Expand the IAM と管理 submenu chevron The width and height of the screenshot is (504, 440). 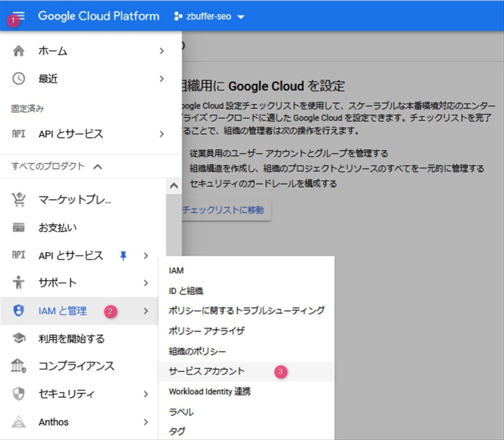[146, 310]
